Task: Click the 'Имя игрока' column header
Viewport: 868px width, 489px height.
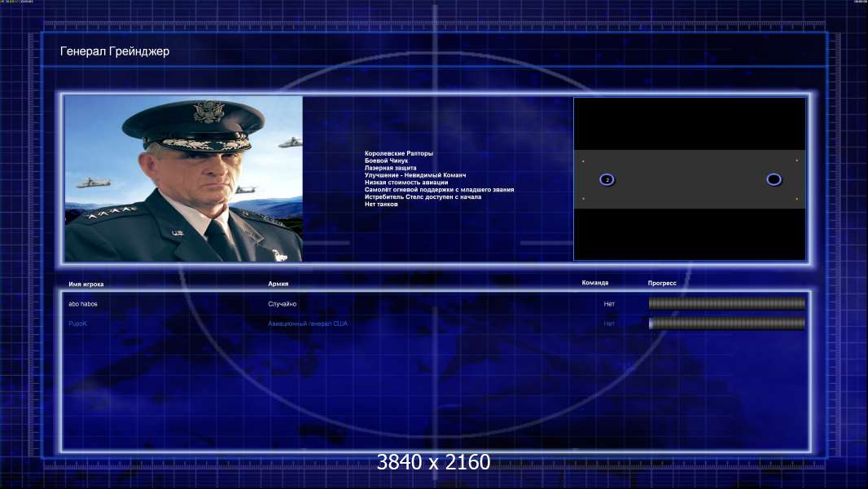Action: click(86, 284)
